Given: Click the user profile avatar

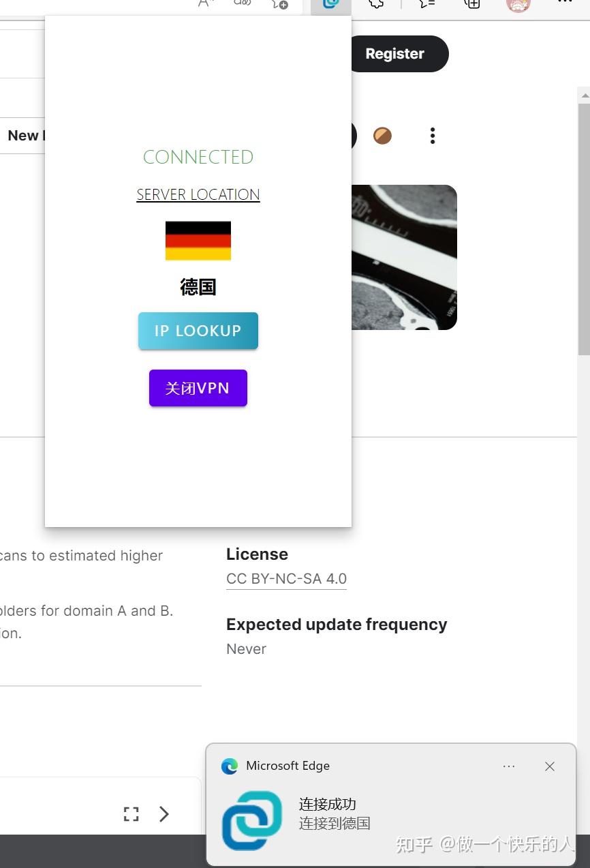Looking at the screenshot, I should (x=518, y=5).
